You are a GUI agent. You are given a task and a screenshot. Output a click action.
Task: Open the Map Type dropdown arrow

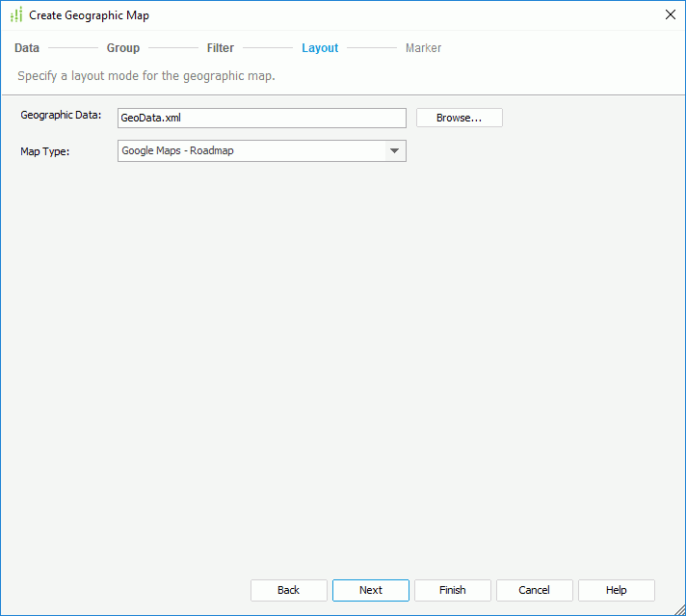coord(394,150)
